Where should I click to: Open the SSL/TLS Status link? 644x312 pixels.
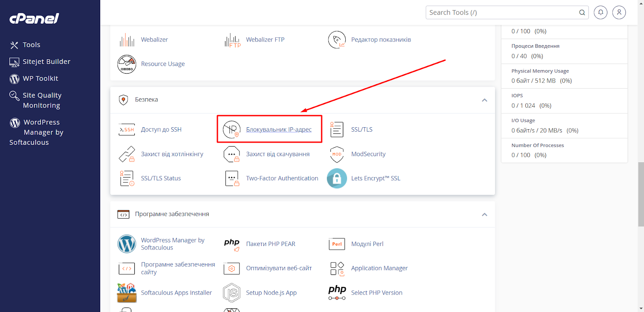pyautogui.click(x=161, y=178)
